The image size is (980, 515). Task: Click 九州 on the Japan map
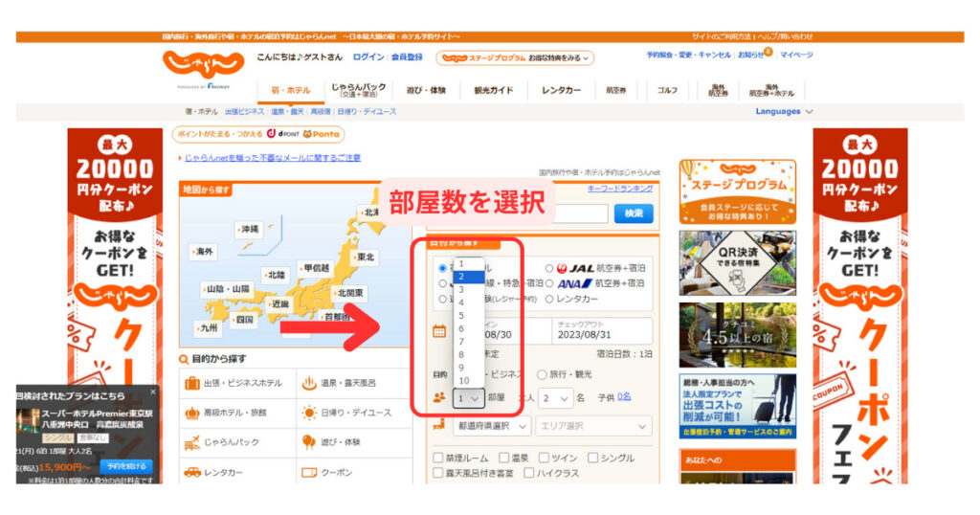coord(208,328)
